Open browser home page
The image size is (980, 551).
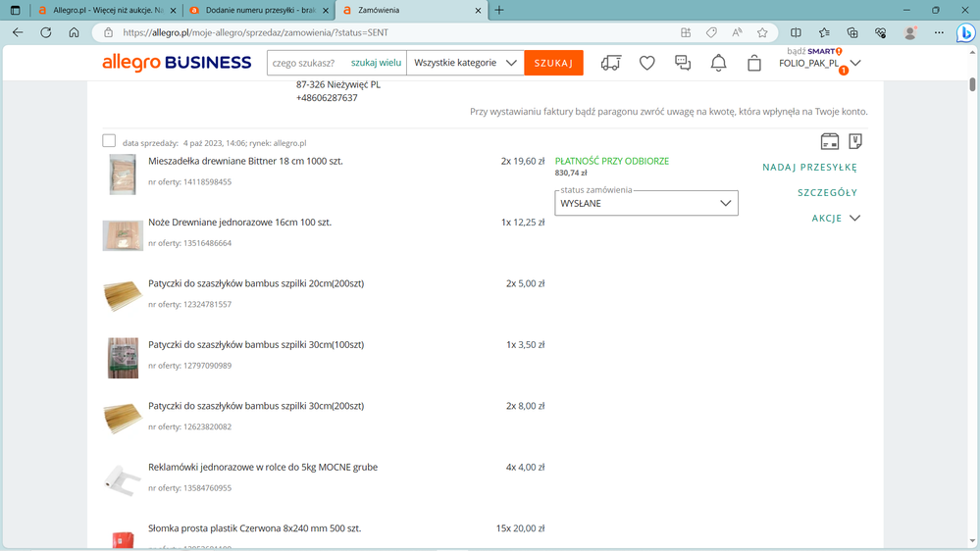click(x=74, y=32)
